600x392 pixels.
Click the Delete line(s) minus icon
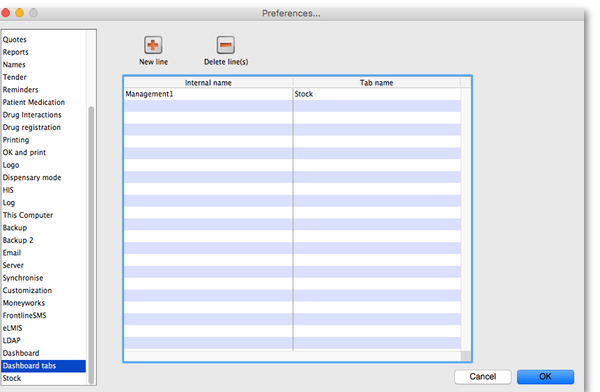[x=226, y=45]
